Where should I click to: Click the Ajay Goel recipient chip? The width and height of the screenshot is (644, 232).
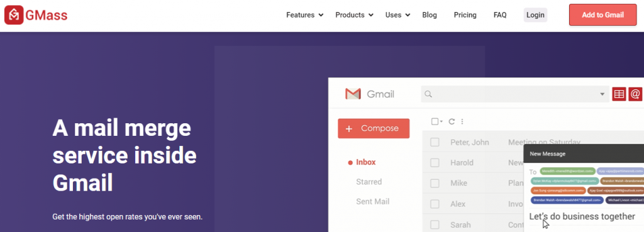click(x=616, y=191)
